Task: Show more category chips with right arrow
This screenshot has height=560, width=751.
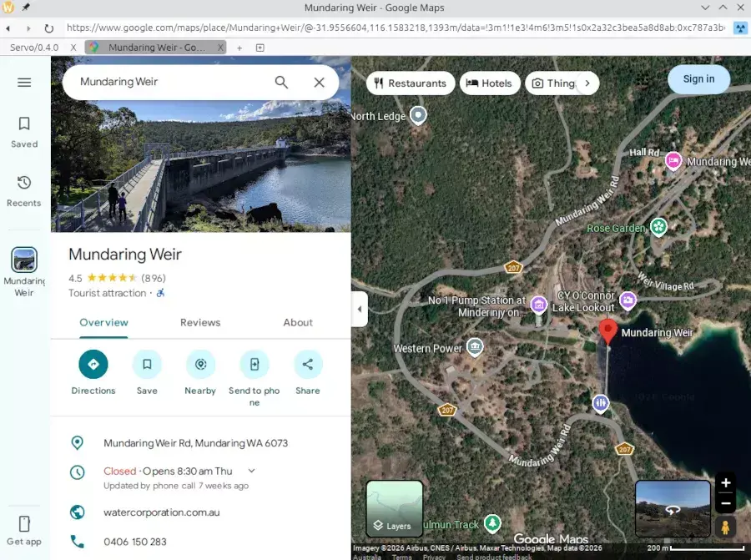Action: pos(587,83)
